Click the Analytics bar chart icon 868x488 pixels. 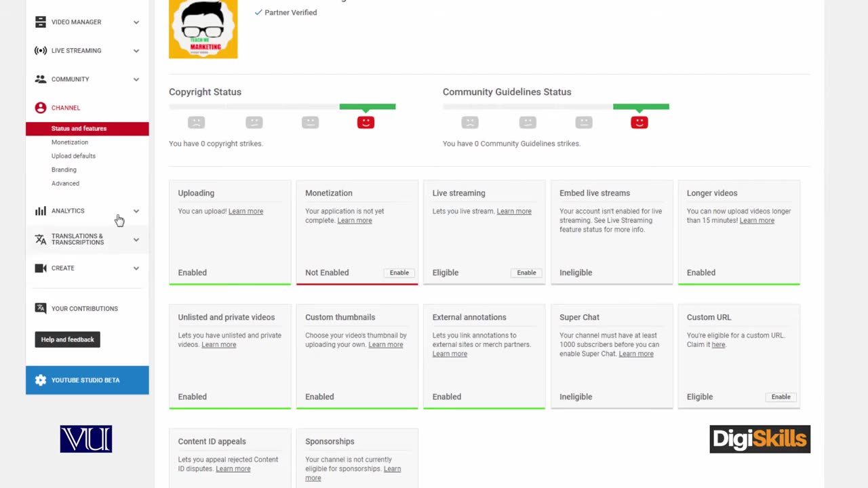pyautogui.click(x=41, y=211)
